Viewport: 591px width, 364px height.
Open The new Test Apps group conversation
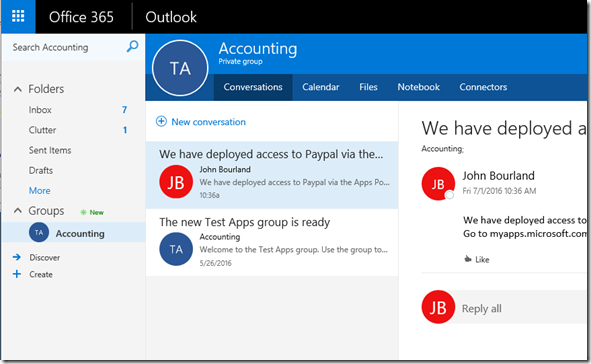[272, 243]
